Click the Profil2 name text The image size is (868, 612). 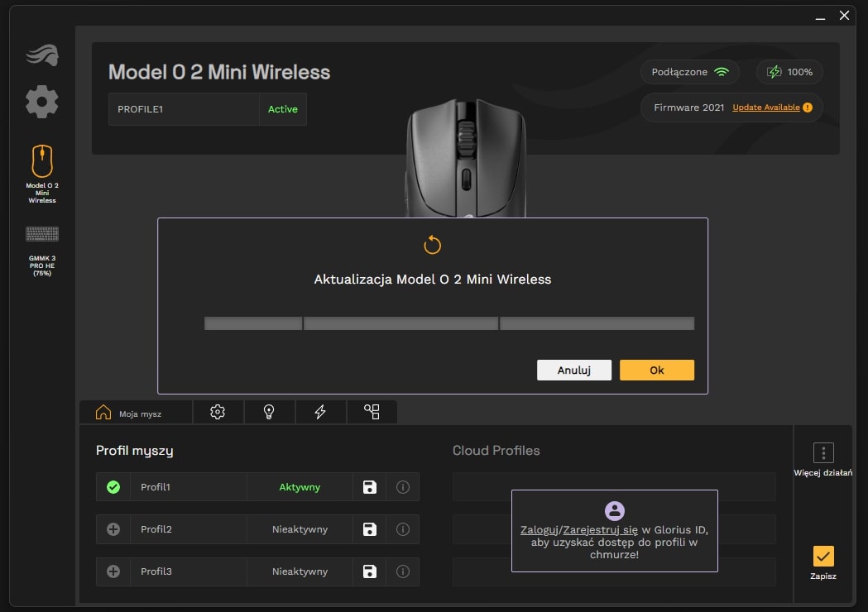[x=156, y=529]
